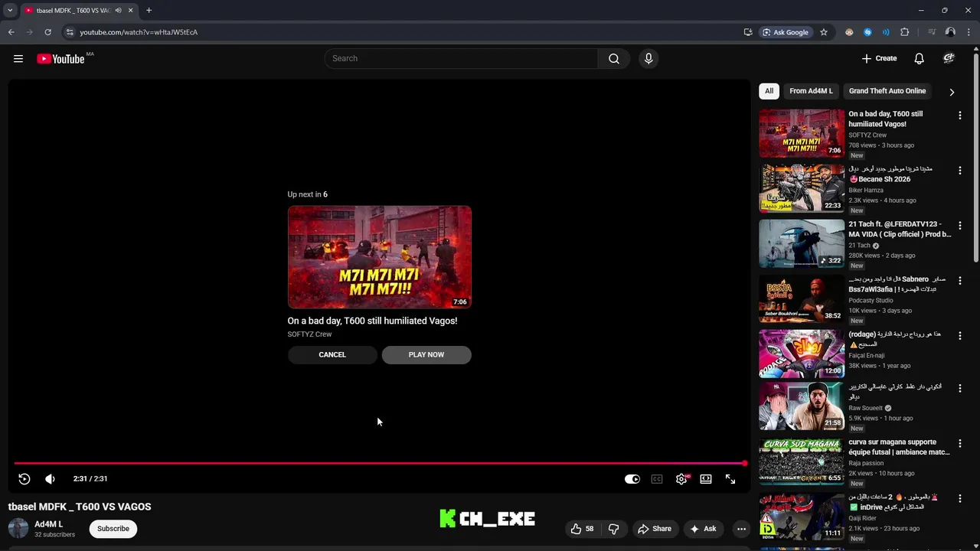This screenshot has height=551, width=980.
Task: Open 'curva sur magana supporte' video title
Action: coord(899,447)
